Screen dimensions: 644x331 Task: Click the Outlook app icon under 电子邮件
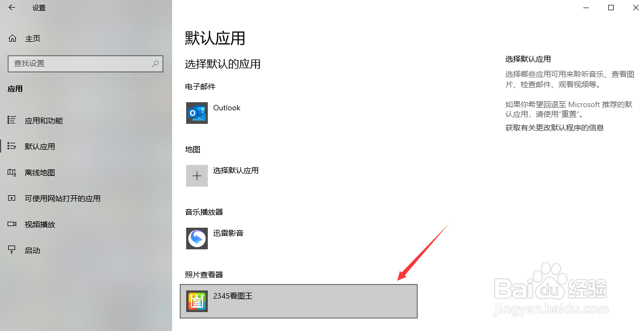point(197,113)
